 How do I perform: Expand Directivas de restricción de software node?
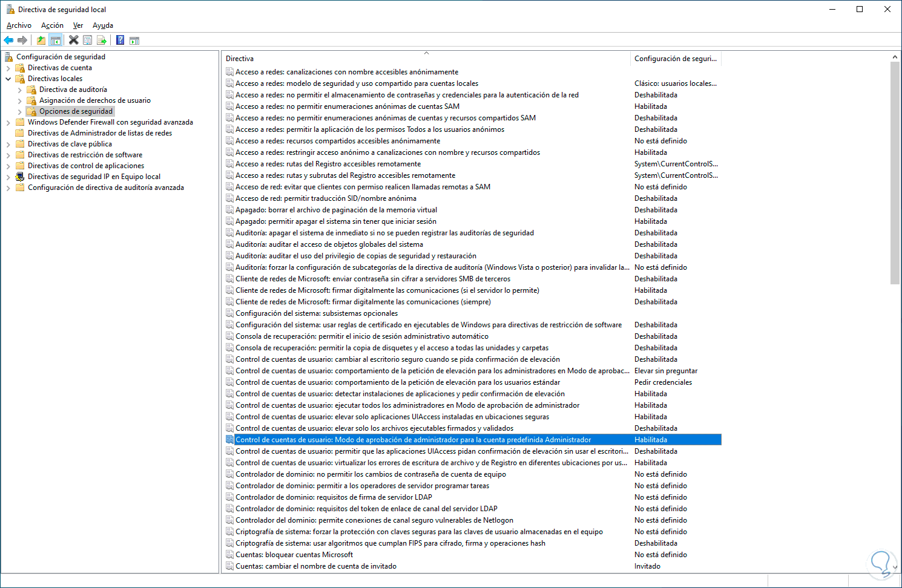[8, 155]
